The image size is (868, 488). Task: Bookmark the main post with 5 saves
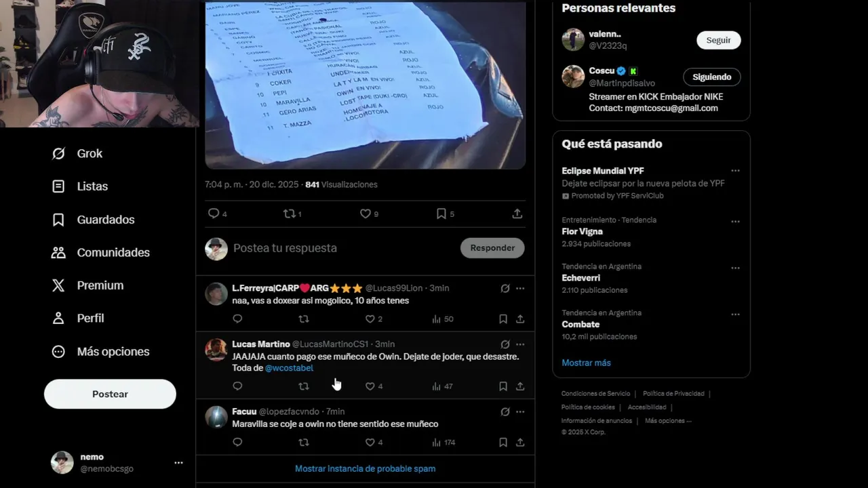pyautogui.click(x=441, y=213)
